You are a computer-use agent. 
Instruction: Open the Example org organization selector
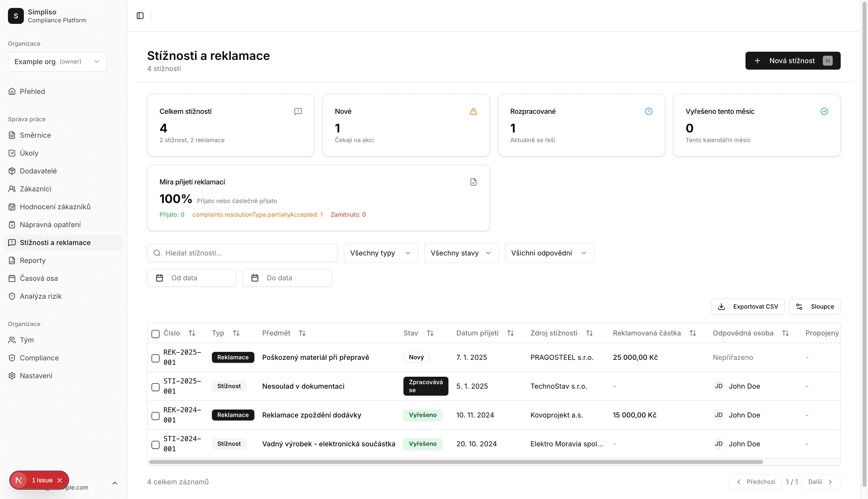[x=57, y=62]
